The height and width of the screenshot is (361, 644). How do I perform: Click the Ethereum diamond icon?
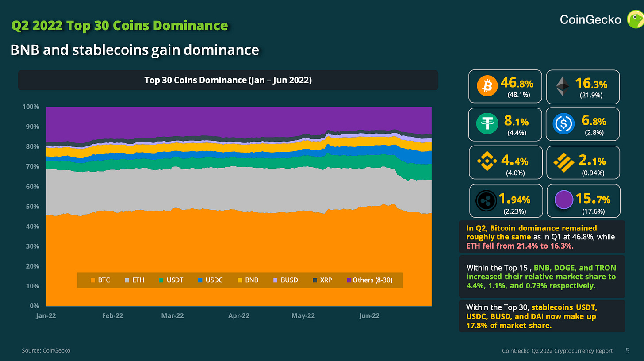(563, 86)
